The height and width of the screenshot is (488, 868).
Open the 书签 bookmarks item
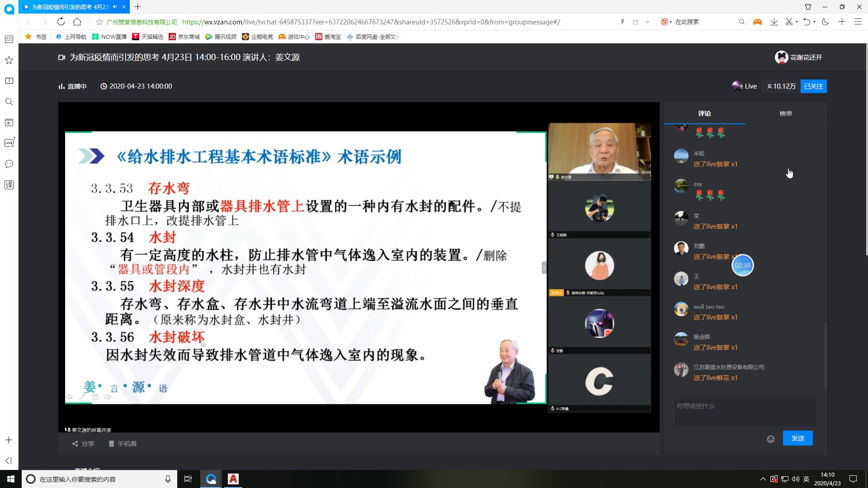pos(36,37)
